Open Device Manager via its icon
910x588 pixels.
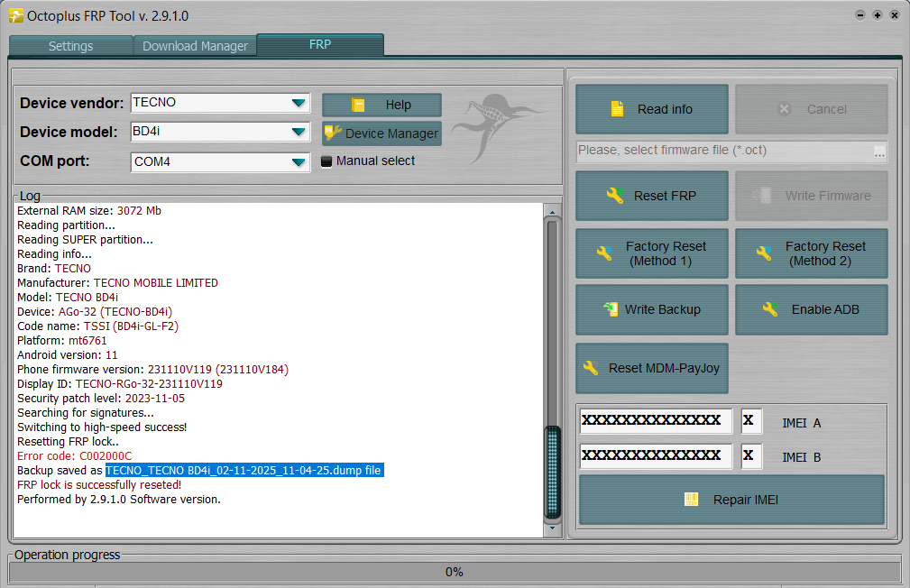(x=333, y=133)
